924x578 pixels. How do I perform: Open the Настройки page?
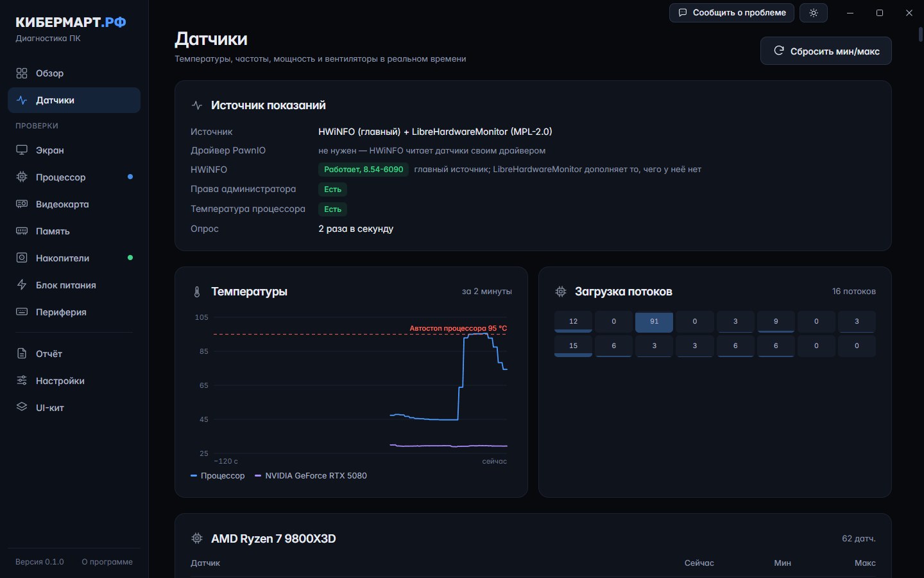point(74,381)
